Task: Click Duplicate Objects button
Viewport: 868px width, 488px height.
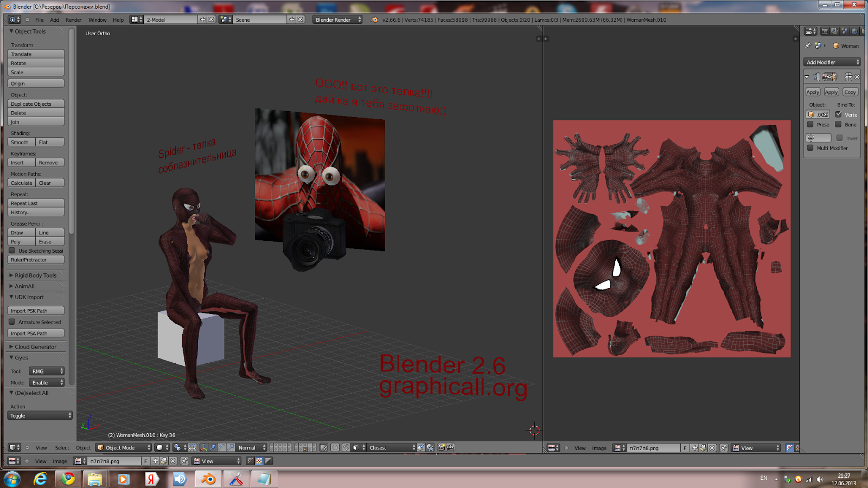Action: coord(36,104)
